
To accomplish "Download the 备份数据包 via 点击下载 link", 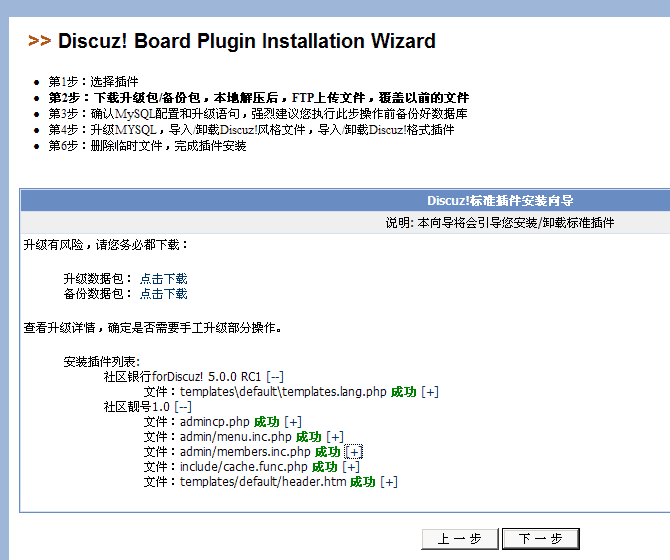I will pyautogui.click(x=164, y=294).
